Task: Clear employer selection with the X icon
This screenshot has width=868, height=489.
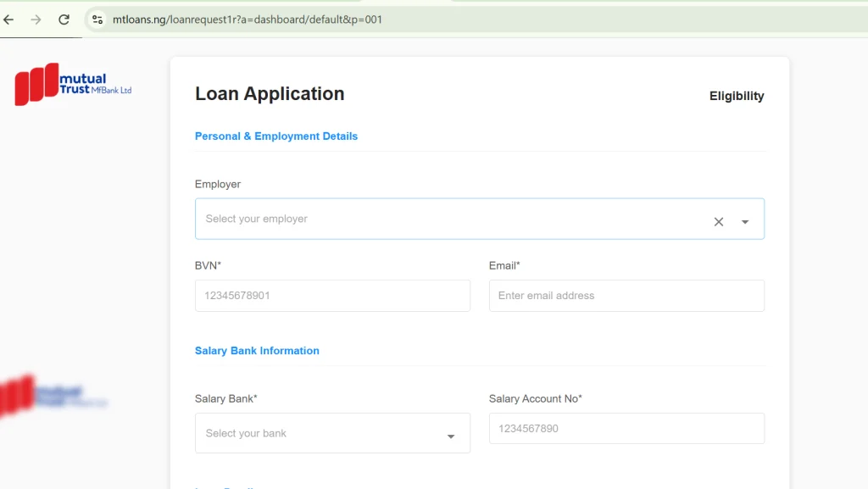Action: 719,222
